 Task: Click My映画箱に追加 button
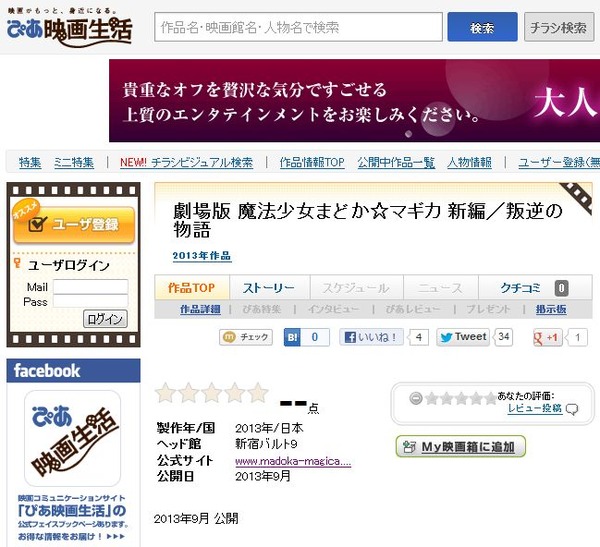point(461,447)
